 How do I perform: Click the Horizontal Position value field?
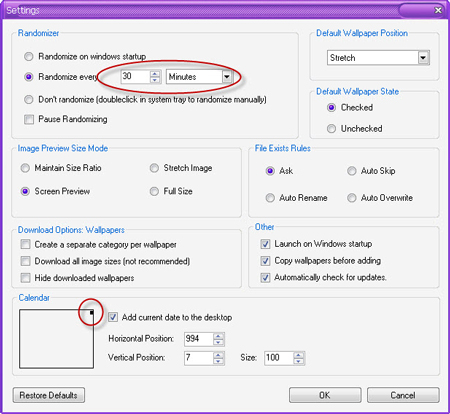click(199, 339)
